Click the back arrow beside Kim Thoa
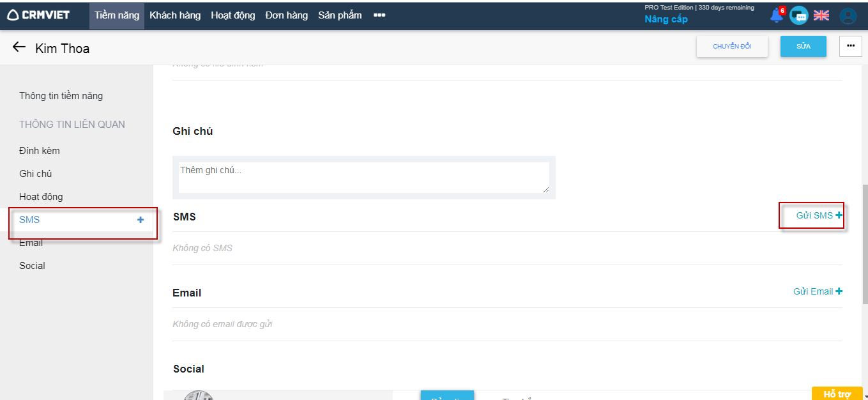This screenshot has height=400, width=868. (x=19, y=47)
